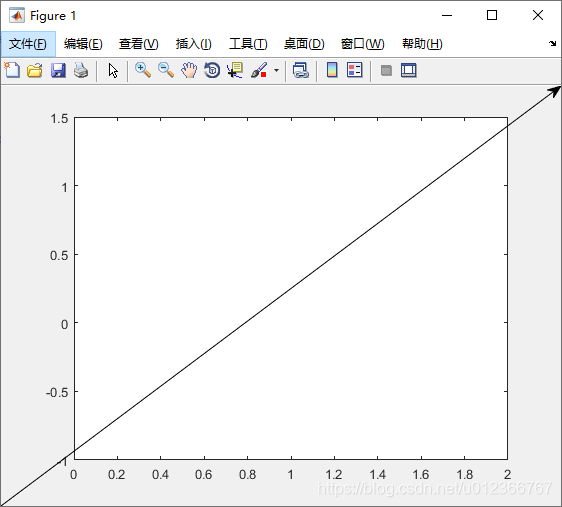Image resolution: width=562 pixels, height=507 pixels.
Task: Open a file with the folder icon
Action: point(35,70)
